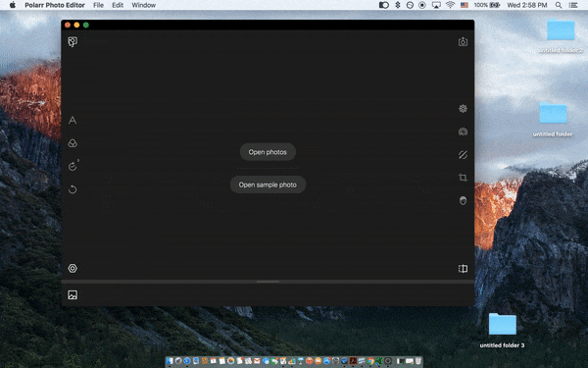Open the settings icon at the left sidebar bottom
Screen dimensions: 588x368
click(73, 268)
